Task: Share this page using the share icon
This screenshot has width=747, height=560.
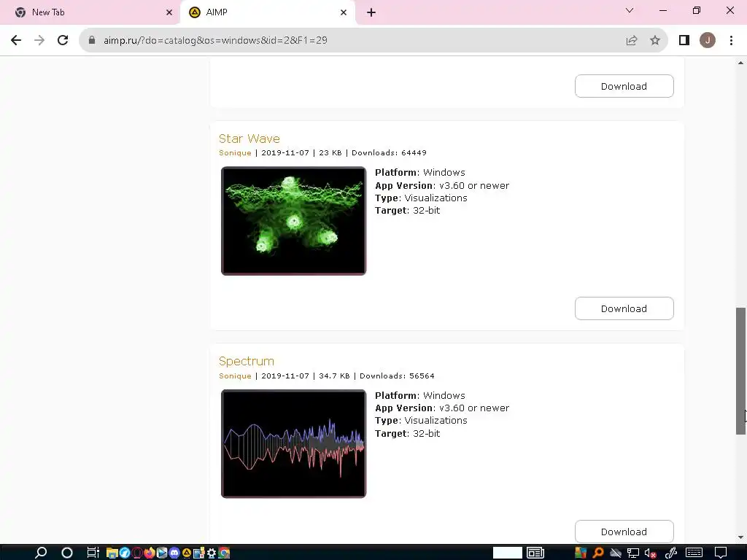Action: tap(632, 40)
